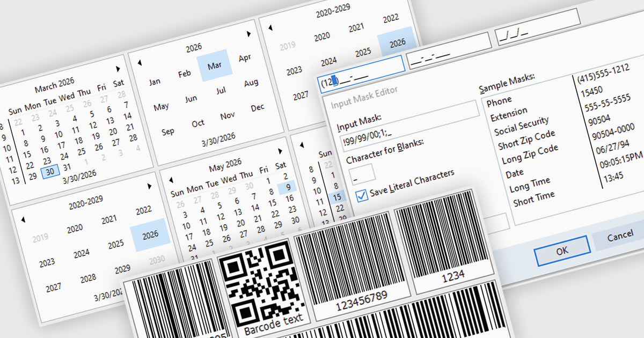Select highlighted day 15 in partly hidden calendar
Viewport: 644px width, 338px height.
[336, 197]
